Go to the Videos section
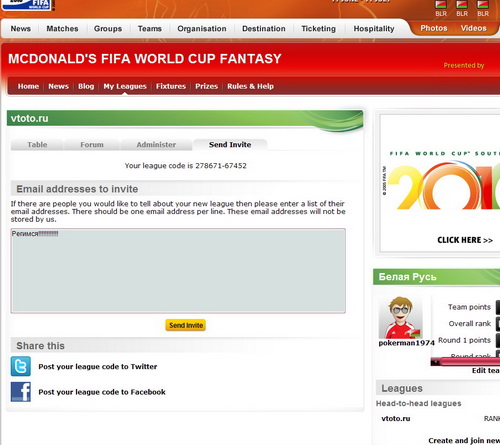The width and height of the screenshot is (500, 445). click(474, 28)
